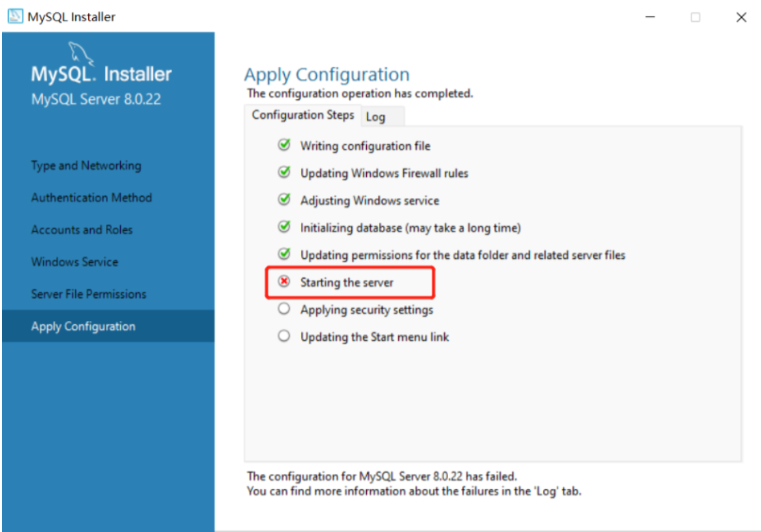Click the check icon for Updating Windows Firewall rules
This screenshot has height=532, width=761.
point(284,173)
